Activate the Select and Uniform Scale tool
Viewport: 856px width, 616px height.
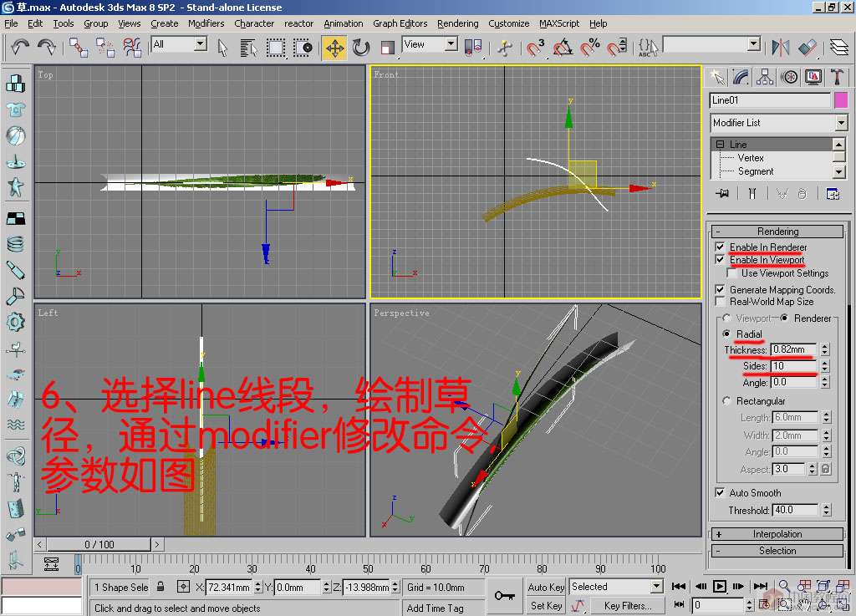click(x=388, y=48)
